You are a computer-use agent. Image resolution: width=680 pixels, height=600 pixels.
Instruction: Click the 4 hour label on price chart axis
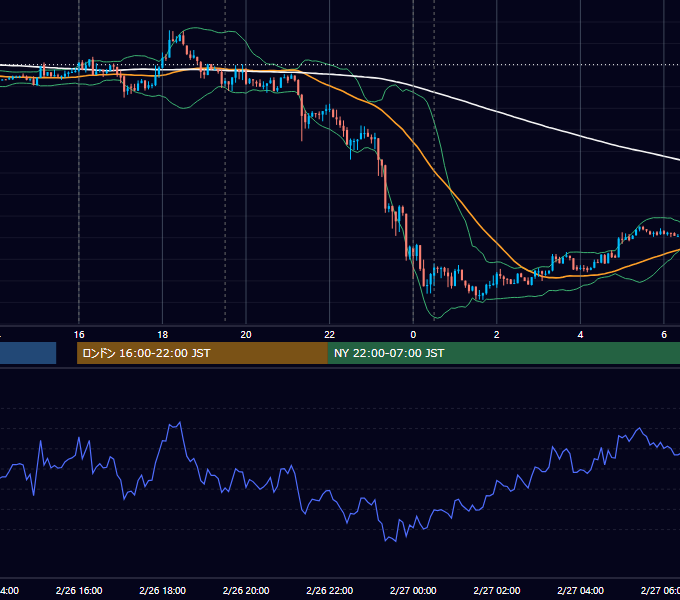[x=580, y=335]
